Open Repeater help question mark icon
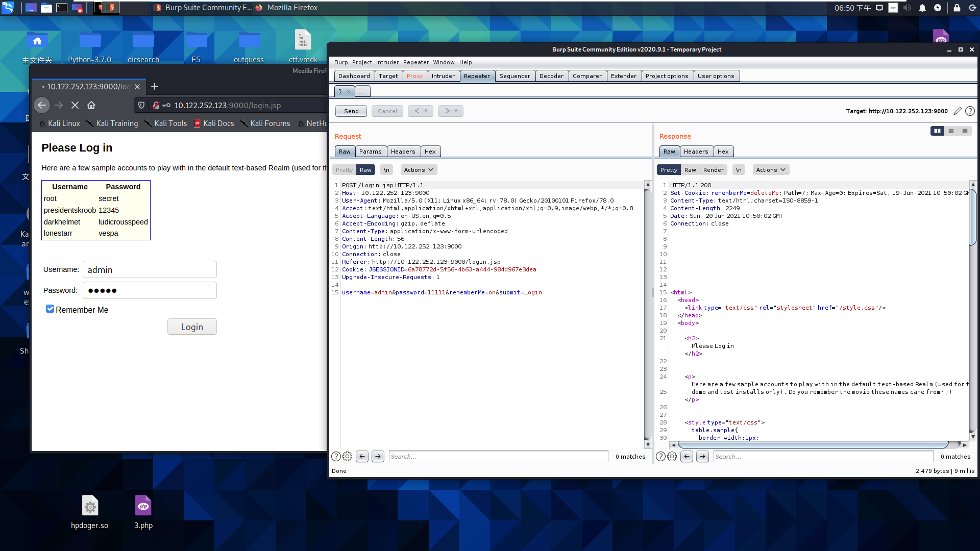The width and height of the screenshot is (980, 551). (x=970, y=111)
